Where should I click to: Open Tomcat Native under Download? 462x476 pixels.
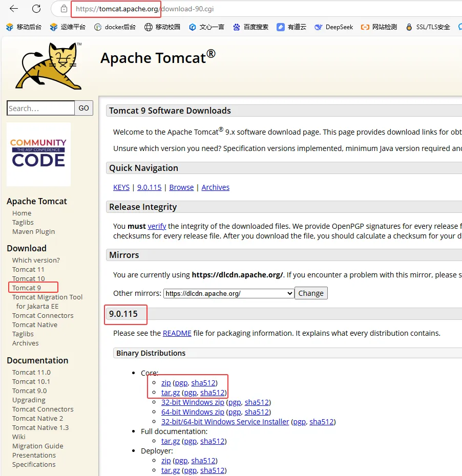pos(35,324)
